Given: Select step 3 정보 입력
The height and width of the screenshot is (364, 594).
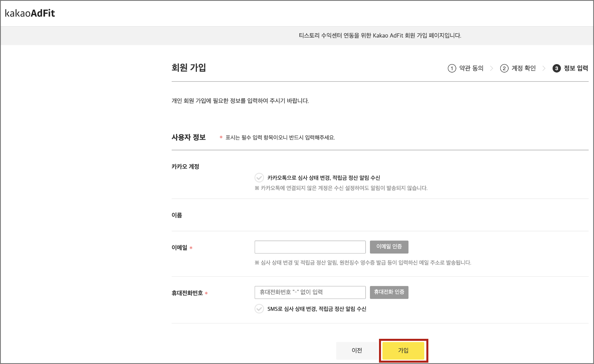Looking at the screenshot, I should coord(570,68).
